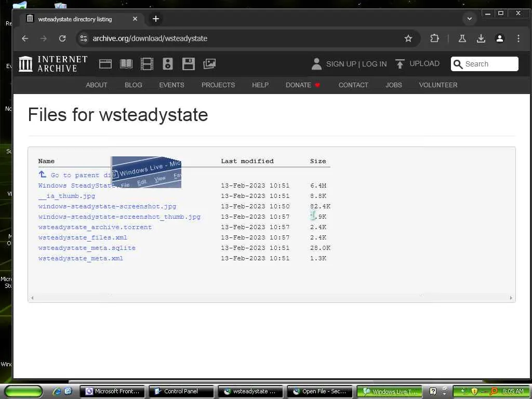Expand the tab search dropdown arrow
Image resolution: width=532 pixels, height=399 pixels.
pos(470,19)
